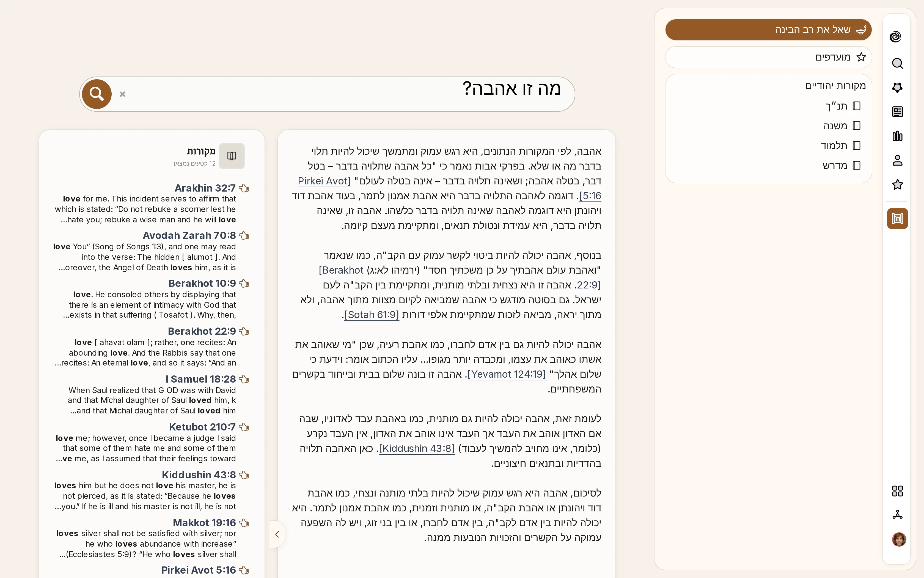Open the מועדפים favorites button

(x=768, y=57)
